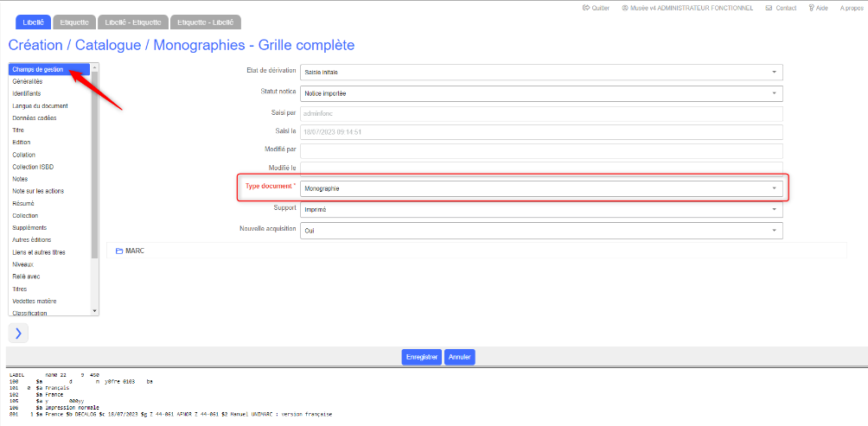868x426 pixels.
Task: Click the user profile icon beside Musée v4
Action: pos(625,7)
